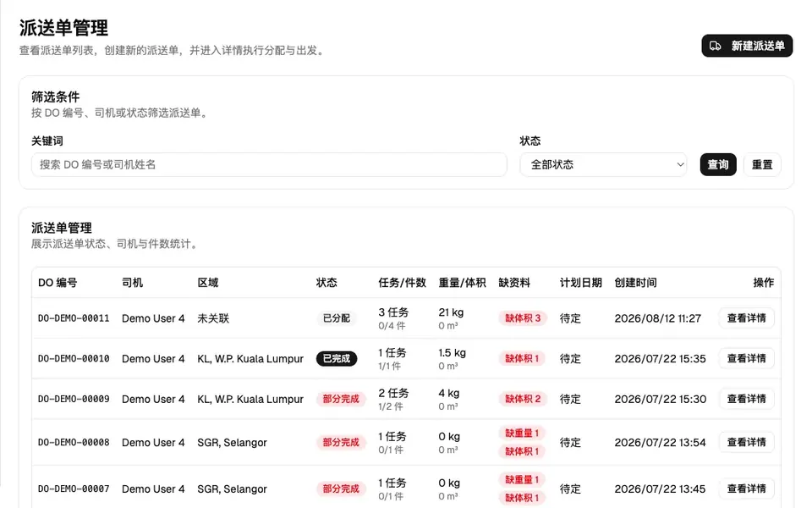The width and height of the screenshot is (812, 508).
Task: Click 缺重量 1 tag in DO-DEMO-00007 row
Action: coord(522,480)
